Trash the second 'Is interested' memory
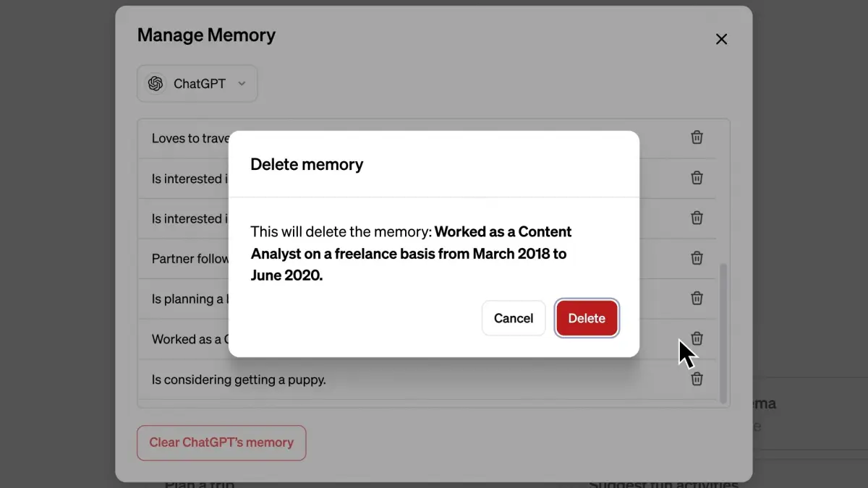The image size is (868, 488). pos(697,218)
